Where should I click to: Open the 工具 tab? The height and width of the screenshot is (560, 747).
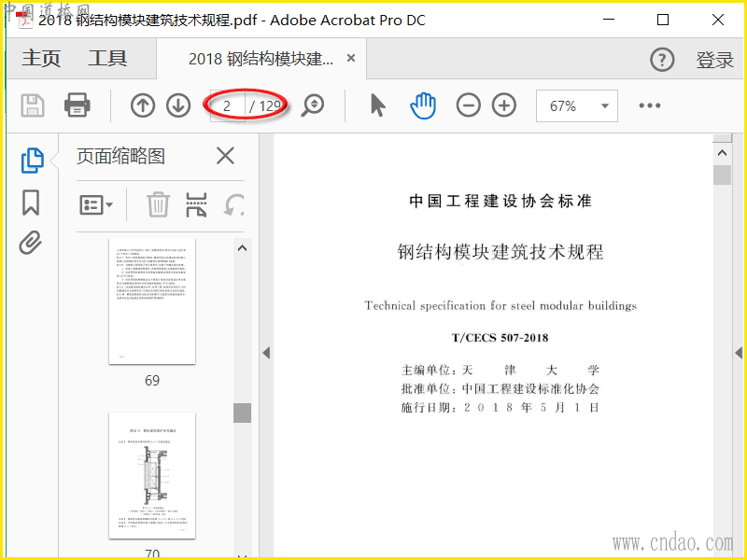click(107, 59)
